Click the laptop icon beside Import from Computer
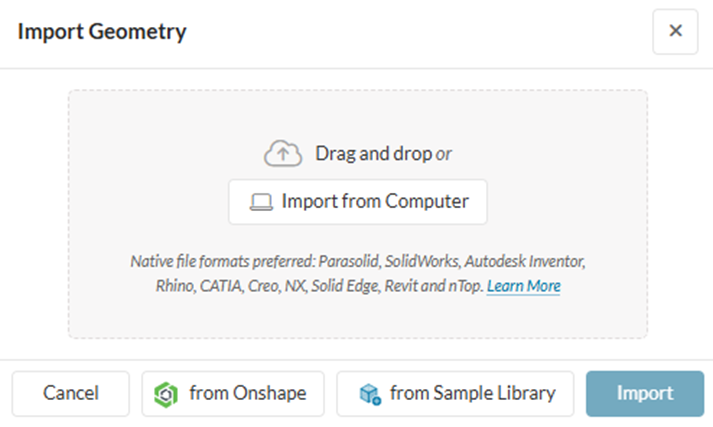Viewport: 713px width, 427px height. tap(261, 202)
